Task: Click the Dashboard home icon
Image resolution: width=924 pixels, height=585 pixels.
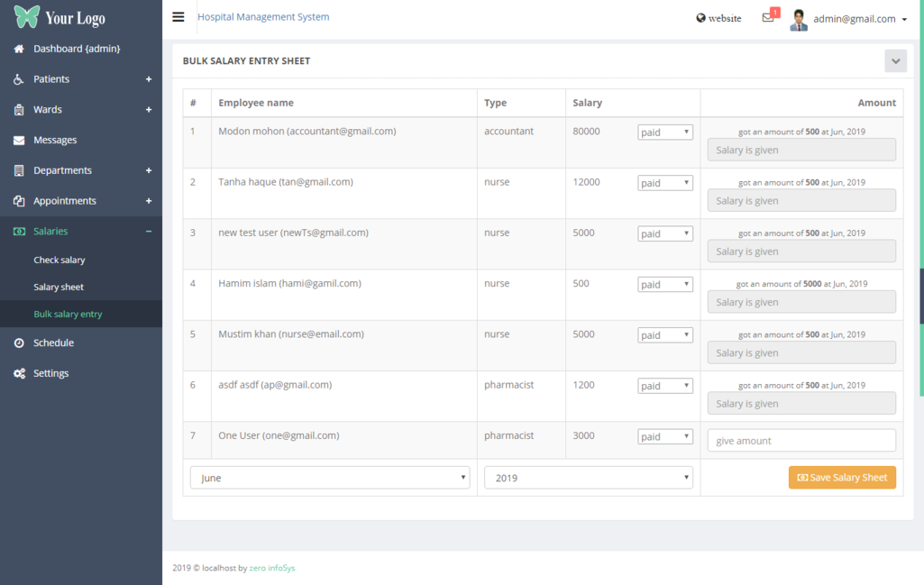Action: tap(19, 49)
